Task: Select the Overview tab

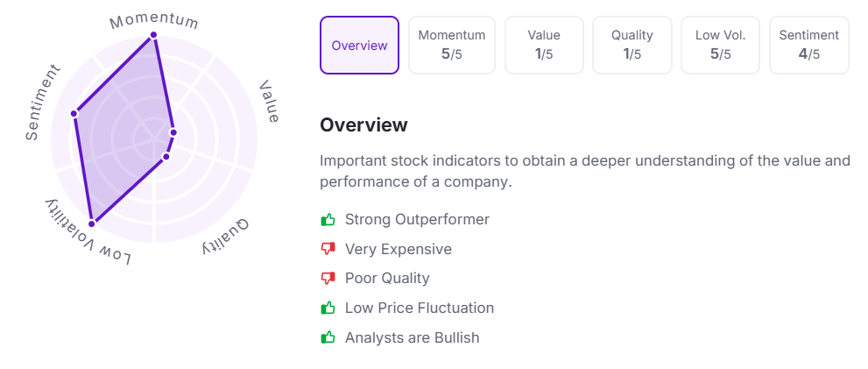Action: pos(359,45)
